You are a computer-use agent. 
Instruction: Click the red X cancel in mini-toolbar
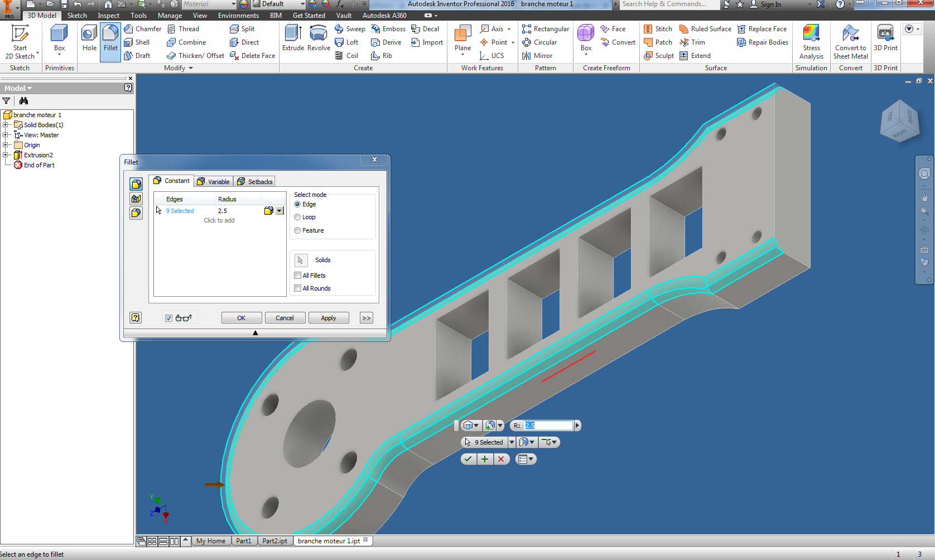(501, 459)
